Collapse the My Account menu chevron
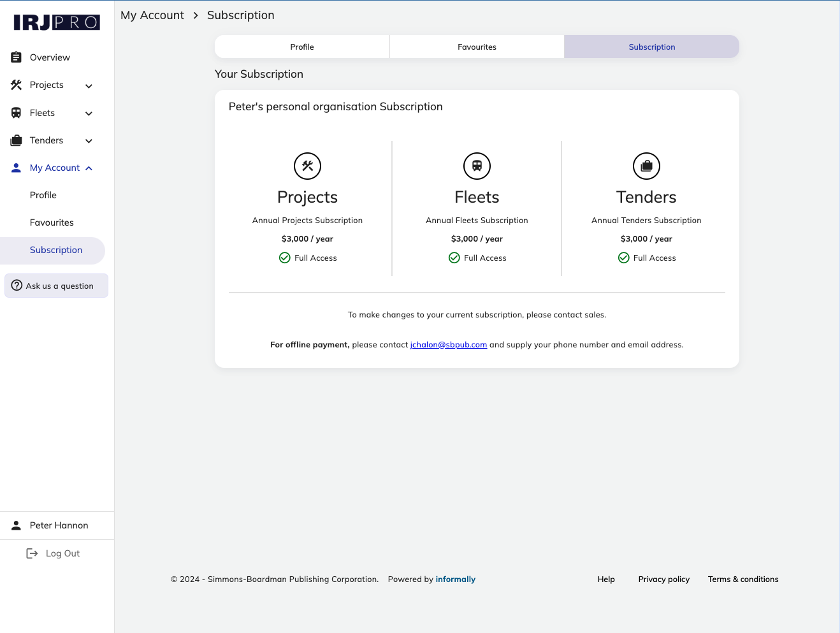This screenshot has height=633, width=840. click(x=89, y=168)
